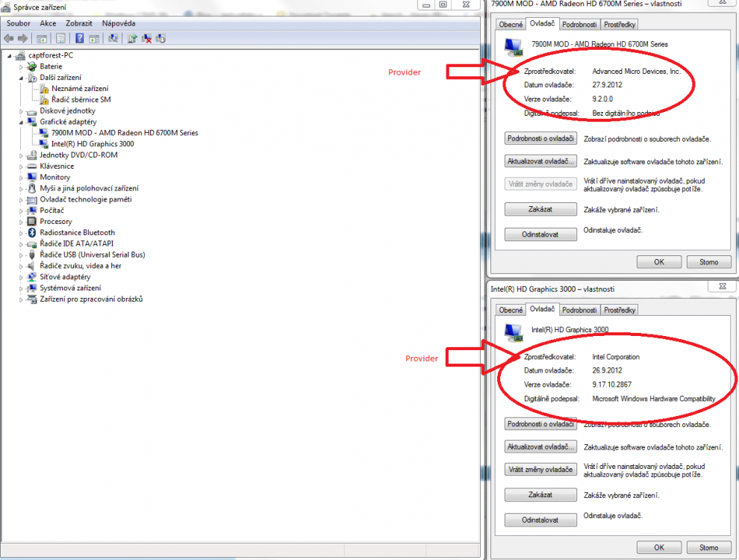Viewport: 739px width, 560px height.
Task: Click the Řadič sběrnice SM warning icon
Action: [44, 100]
